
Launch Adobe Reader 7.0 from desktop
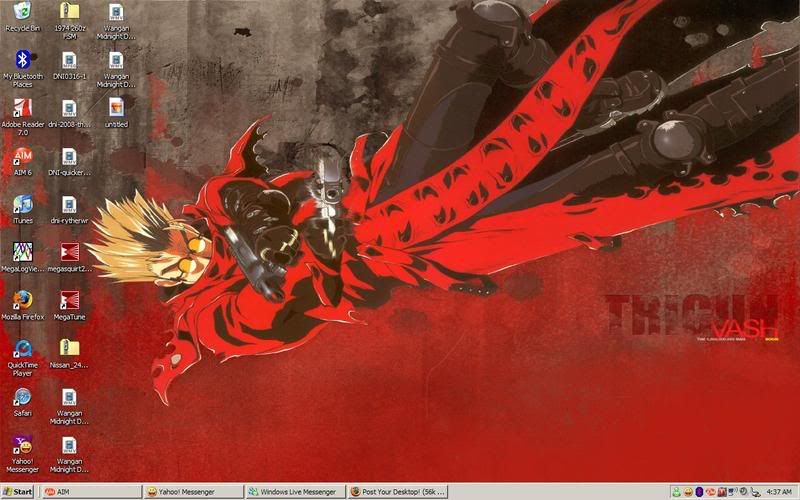pyautogui.click(x=22, y=109)
